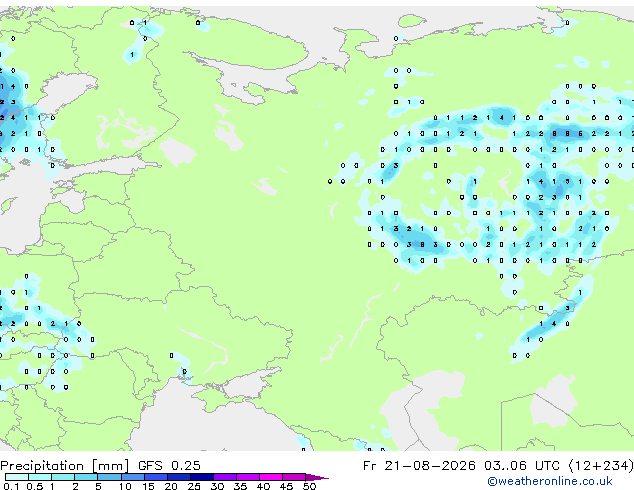Open the weatheronline.co.uk copyright link
The height and width of the screenshot is (490, 634).
coord(550,481)
